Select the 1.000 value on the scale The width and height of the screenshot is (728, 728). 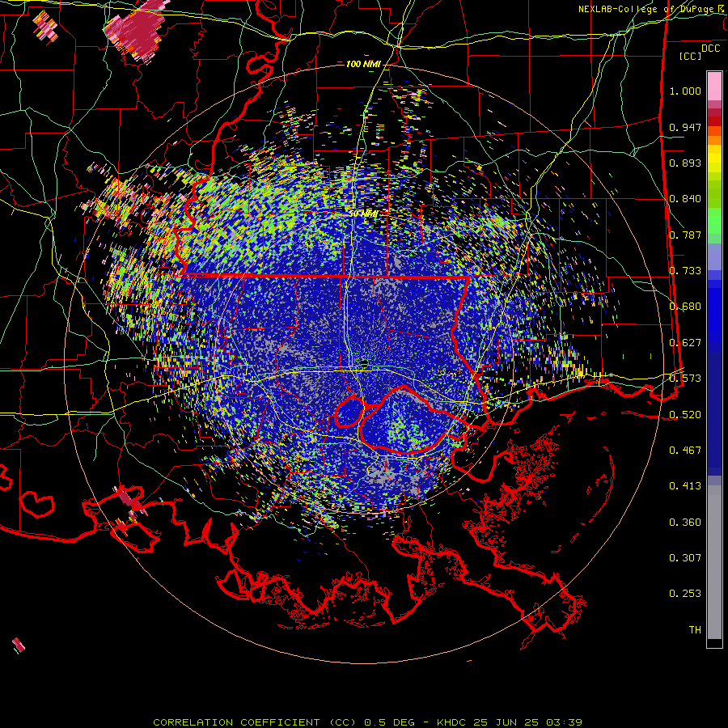[x=685, y=91]
